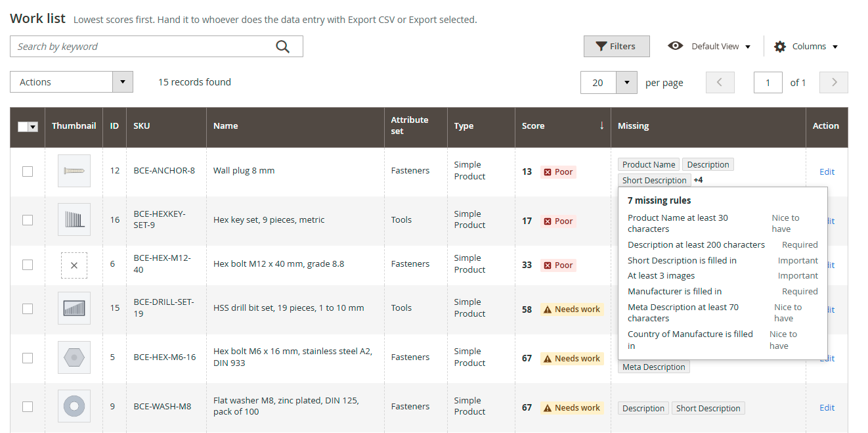The image size is (868, 433).
Task: Select the BCE-HEX-M6-16 row checkbox
Action: (28, 357)
